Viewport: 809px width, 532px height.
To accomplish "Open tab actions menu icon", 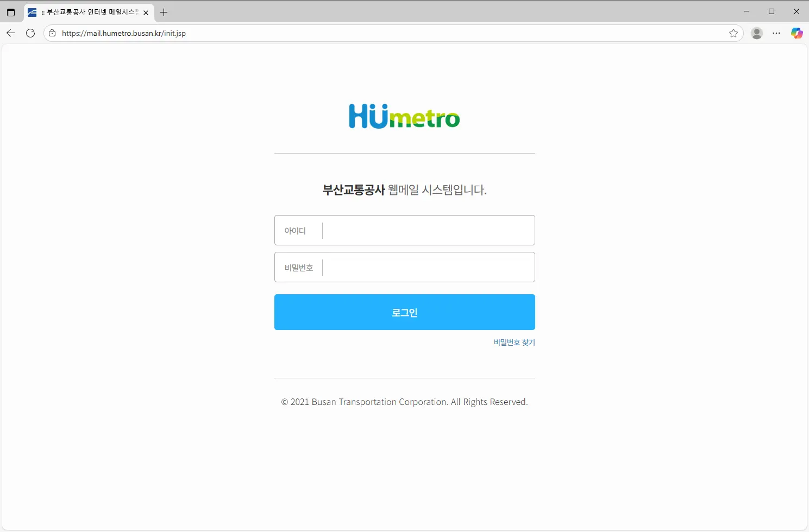I will coord(11,12).
